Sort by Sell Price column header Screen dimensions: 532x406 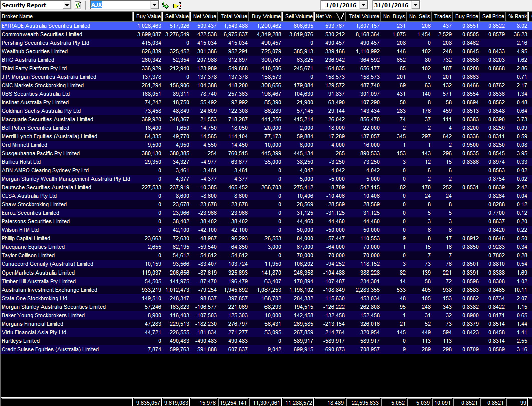[493, 16]
